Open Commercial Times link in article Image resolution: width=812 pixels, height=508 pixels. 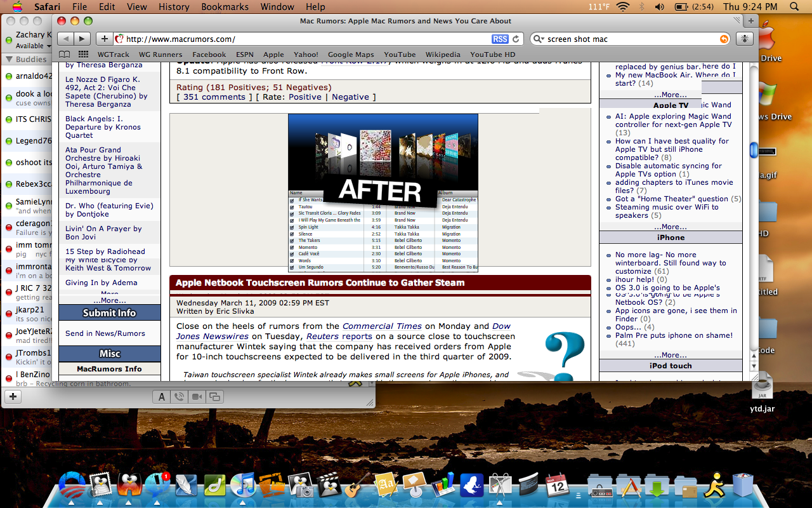click(382, 326)
